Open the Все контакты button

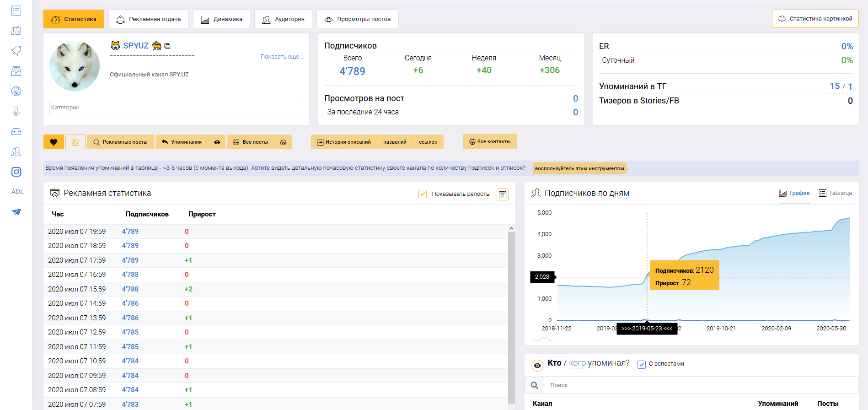490,141
